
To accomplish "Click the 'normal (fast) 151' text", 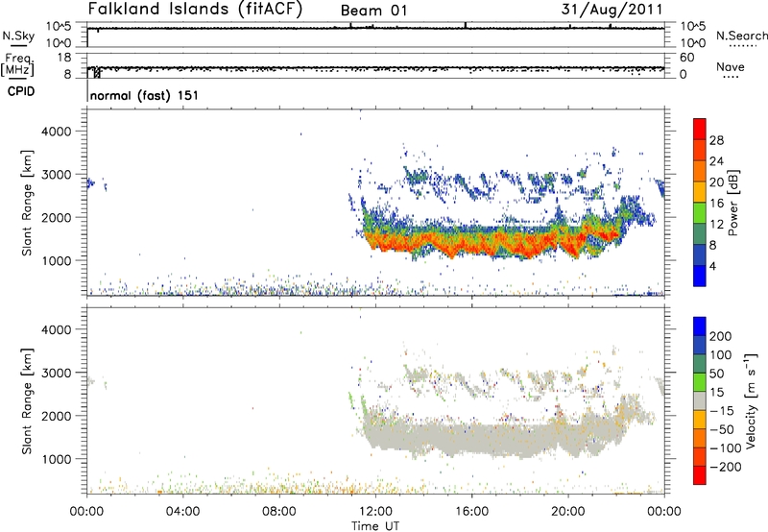I will pos(145,95).
